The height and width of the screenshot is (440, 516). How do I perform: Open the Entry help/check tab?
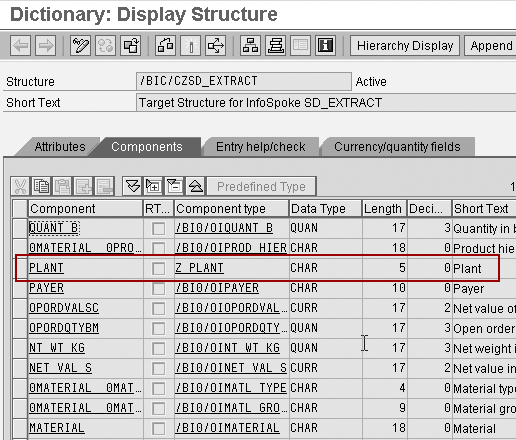pos(260,147)
